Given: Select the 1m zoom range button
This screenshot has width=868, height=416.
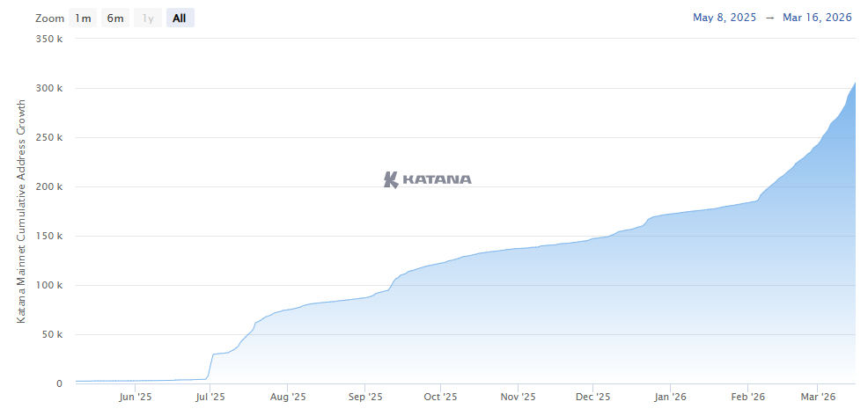Looking at the screenshot, I should (83, 18).
